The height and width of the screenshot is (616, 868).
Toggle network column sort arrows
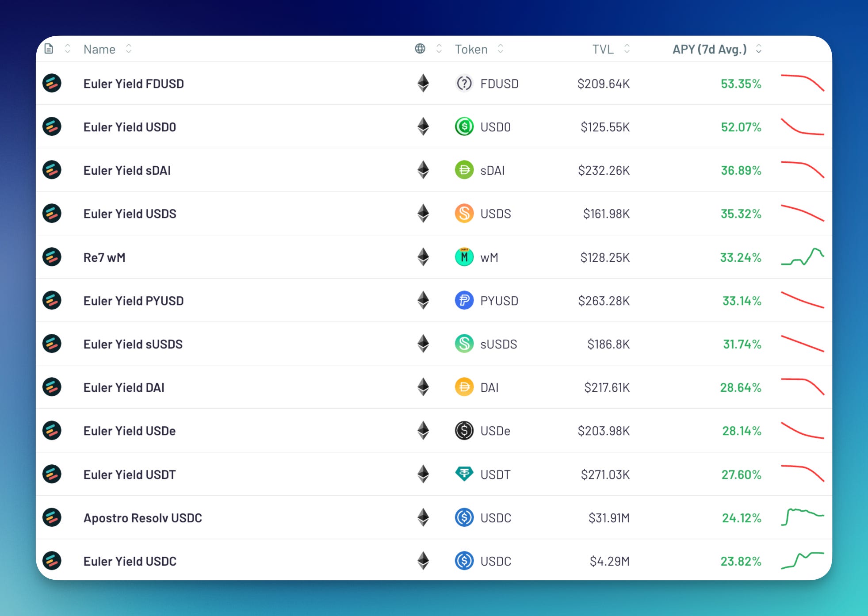coord(439,49)
